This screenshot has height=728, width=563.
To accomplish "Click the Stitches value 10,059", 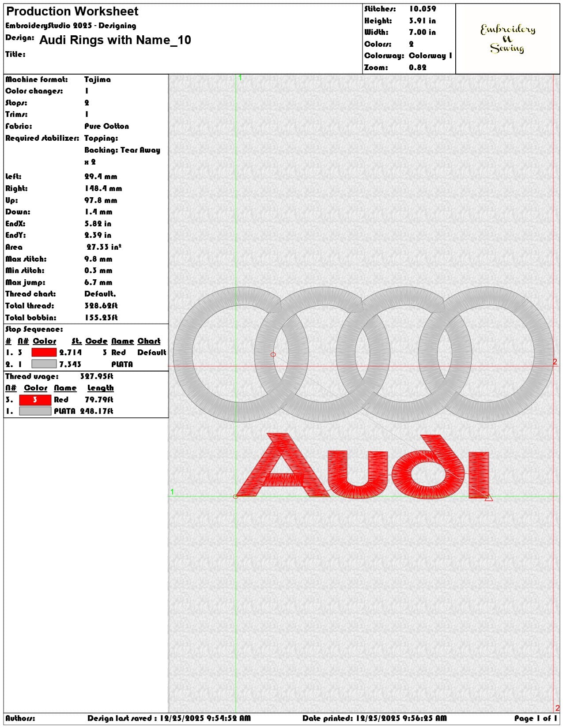I will pos(422,9).
